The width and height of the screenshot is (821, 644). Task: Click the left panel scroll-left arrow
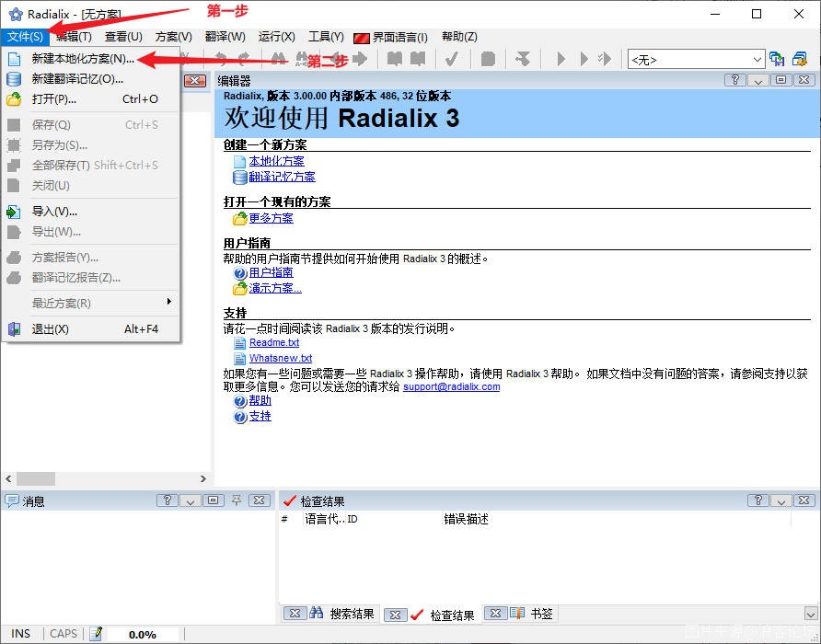8,478
